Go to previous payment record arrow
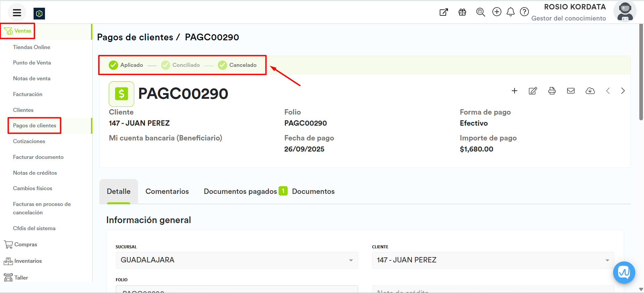 608,91
